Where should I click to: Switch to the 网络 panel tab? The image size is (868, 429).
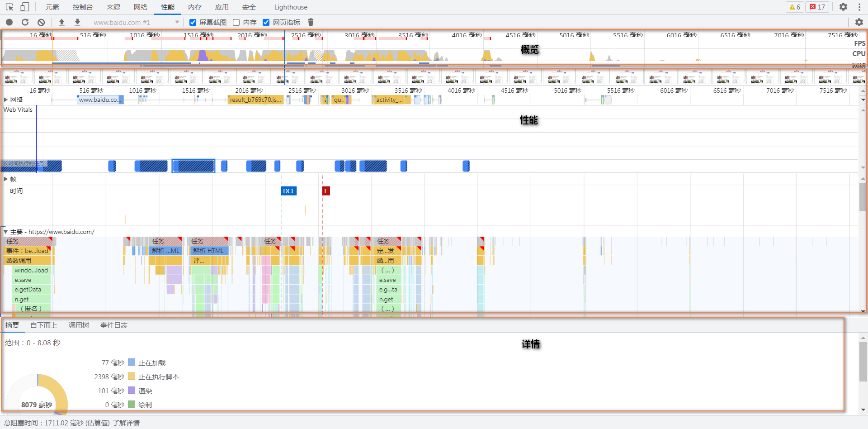point(141,7)
